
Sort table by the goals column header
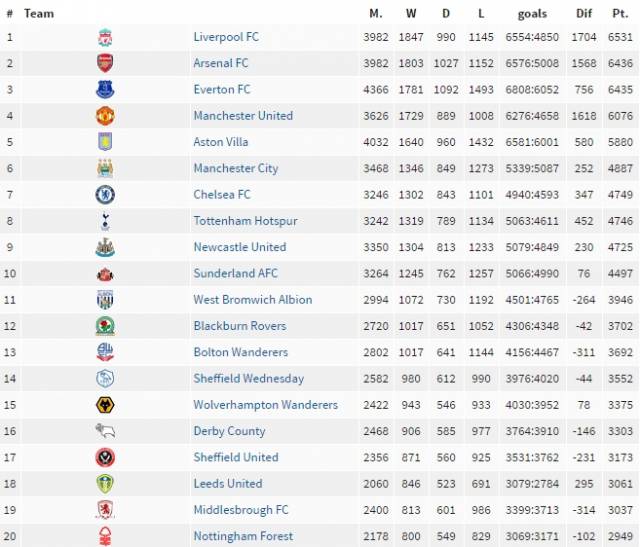pyautogui.click(x=532, y=14)
